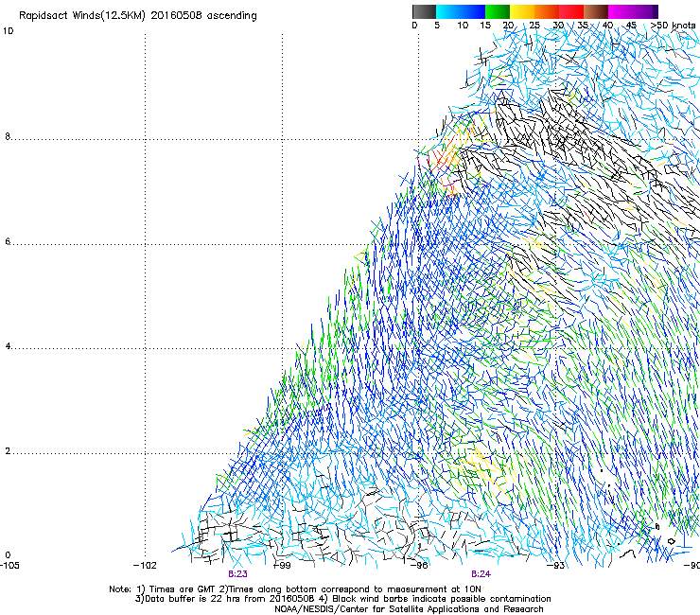This screenshot has height=615, width=700.
Task: Click the title text Rapidscat Winds(12.5KM)
Action: [x=82, y=16]
